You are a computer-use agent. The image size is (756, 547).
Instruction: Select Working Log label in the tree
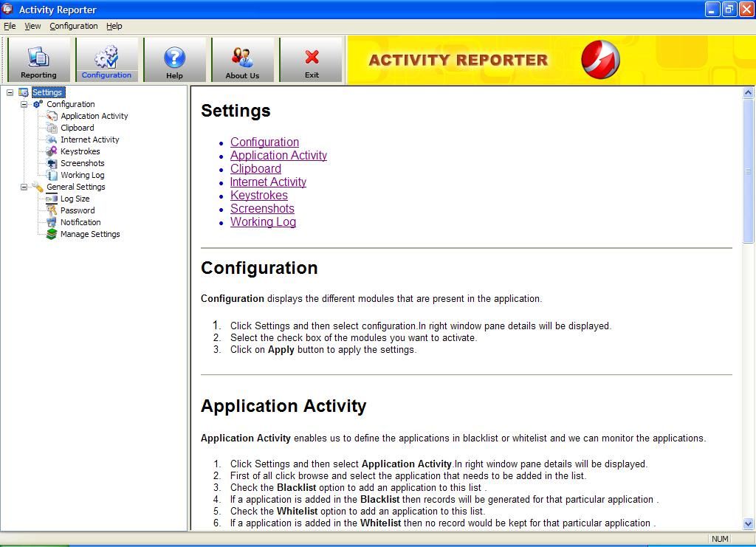pos(83,175)
